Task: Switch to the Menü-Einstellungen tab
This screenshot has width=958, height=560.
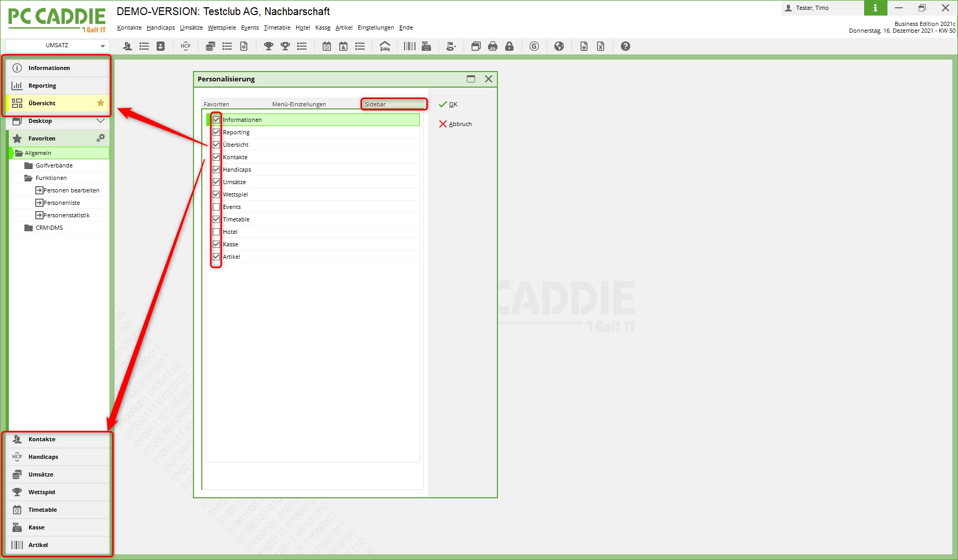Action: point(315,104)
